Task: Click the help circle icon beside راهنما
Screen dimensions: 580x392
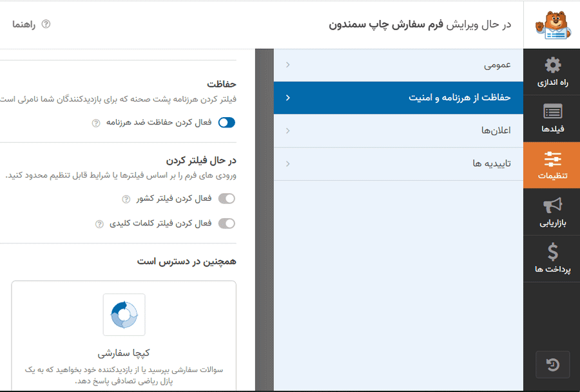Action: point(46,24)
